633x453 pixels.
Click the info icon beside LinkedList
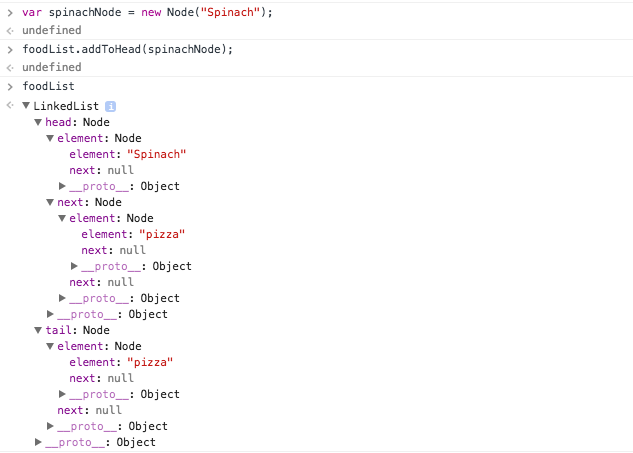[110, 106]
